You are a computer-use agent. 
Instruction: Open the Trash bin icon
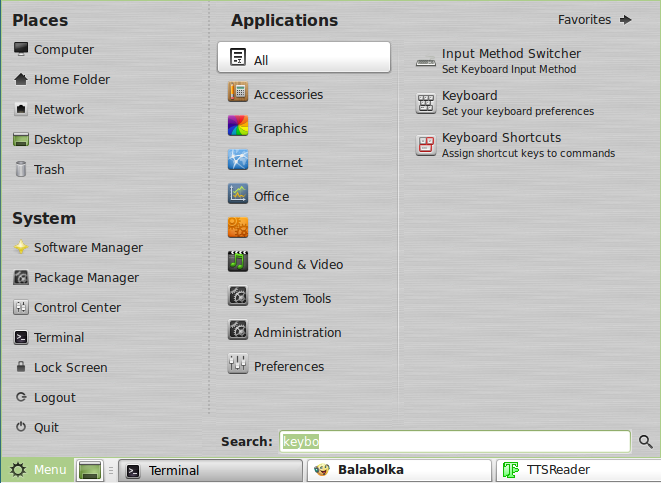[21, 169]
